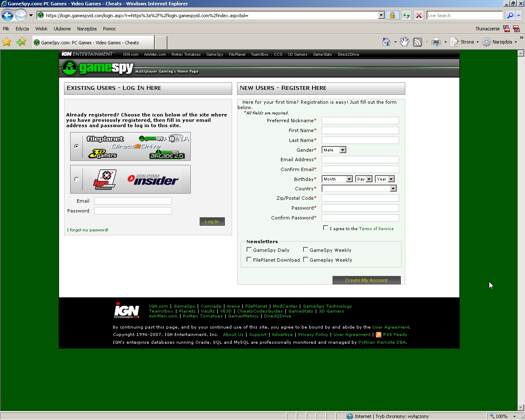
Task: Click the Rotten Tomatoes top navigation link
Action: coord(186,55)
